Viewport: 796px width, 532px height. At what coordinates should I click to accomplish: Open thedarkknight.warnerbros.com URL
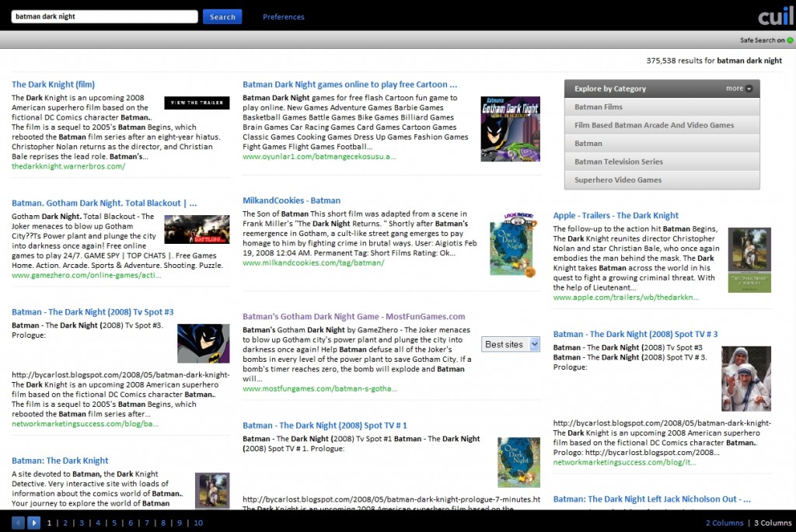(68, 166)
